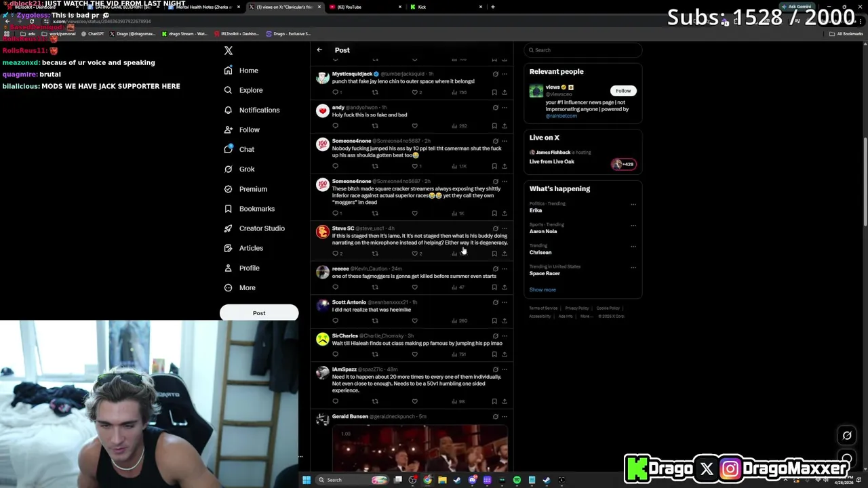Click the white Post button
868x488 pixels.
pos(259,313)
